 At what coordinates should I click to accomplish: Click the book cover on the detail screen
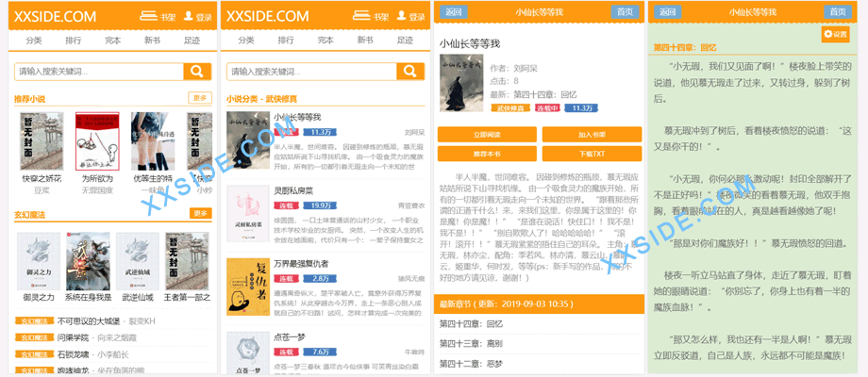coord(461,82)
